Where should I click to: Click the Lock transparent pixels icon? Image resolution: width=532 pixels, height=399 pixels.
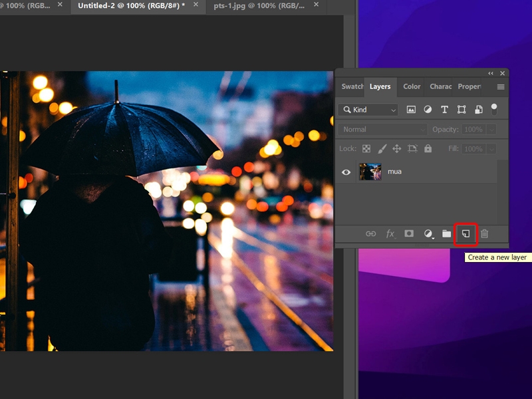tap(366, 148)
